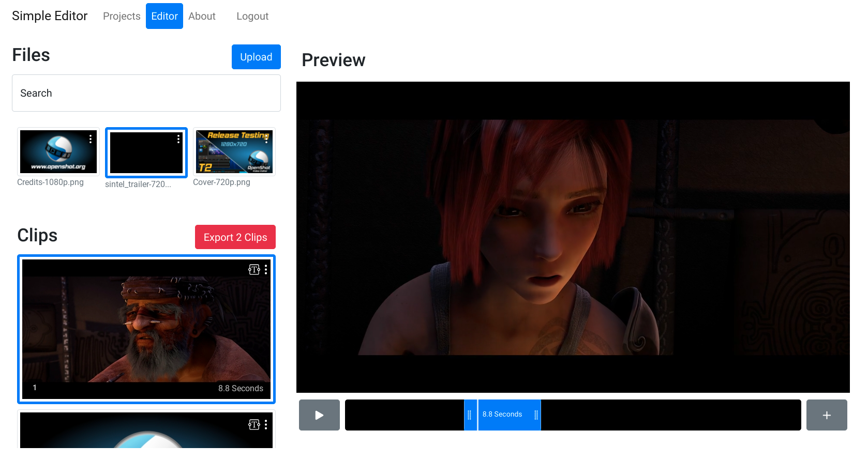Click the plus button to add clip
The image size is (868, 461).
826,415
